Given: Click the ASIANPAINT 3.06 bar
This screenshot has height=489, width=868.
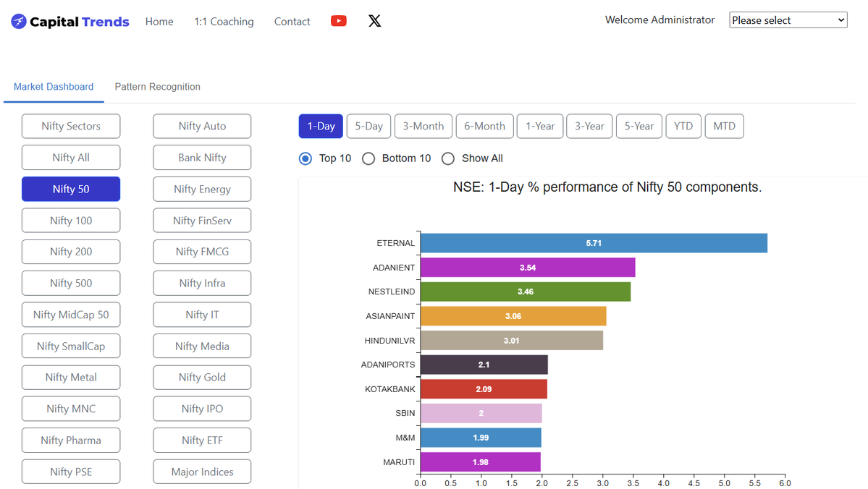Looking at the screenshot, I should (x=514, y=316).
